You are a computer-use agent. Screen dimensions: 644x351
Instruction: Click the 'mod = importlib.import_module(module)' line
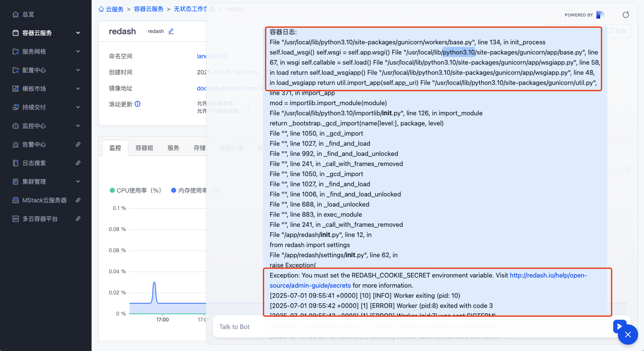click(x=328, y=103)
